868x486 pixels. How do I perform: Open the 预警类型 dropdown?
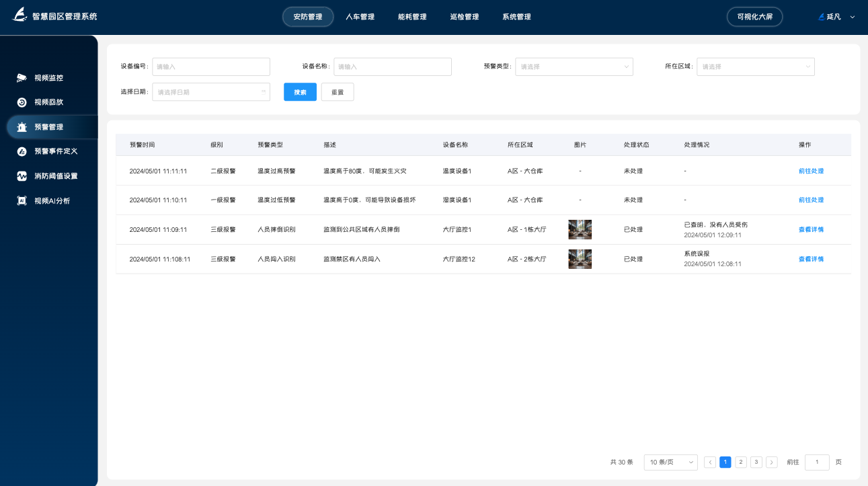click(x=574, y=67)
